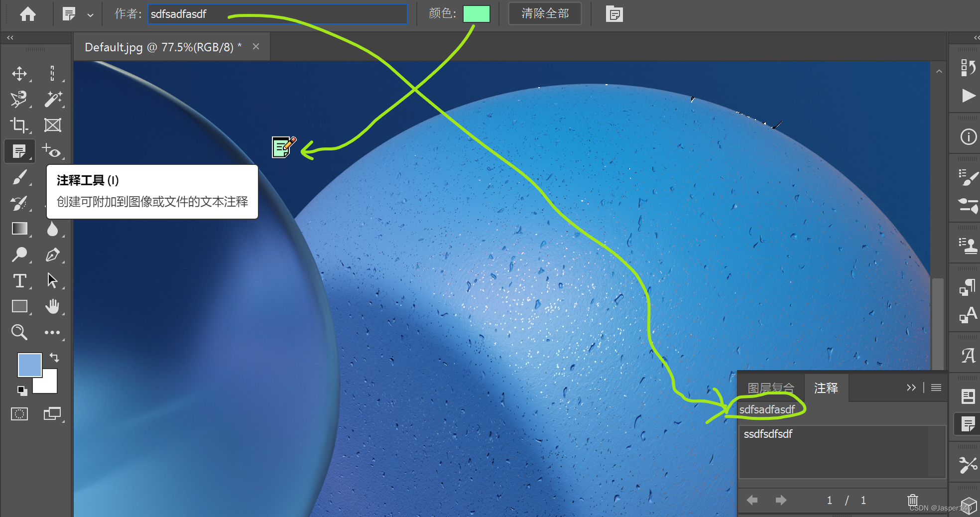The height and width of the screenshot is (517, 980).
Task: Switch to the Default.jpg document tab
Action: (x=163, y=47)
